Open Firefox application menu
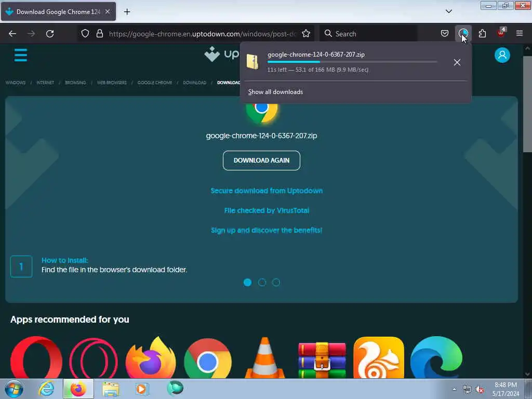 tap(520, 33)
